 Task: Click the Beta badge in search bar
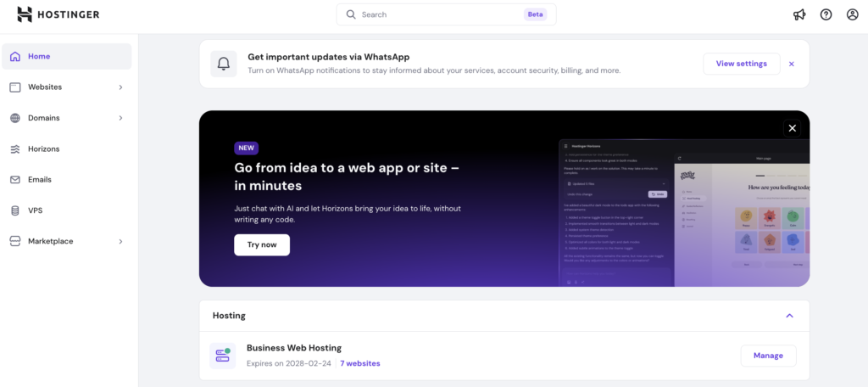coord(536,14)
